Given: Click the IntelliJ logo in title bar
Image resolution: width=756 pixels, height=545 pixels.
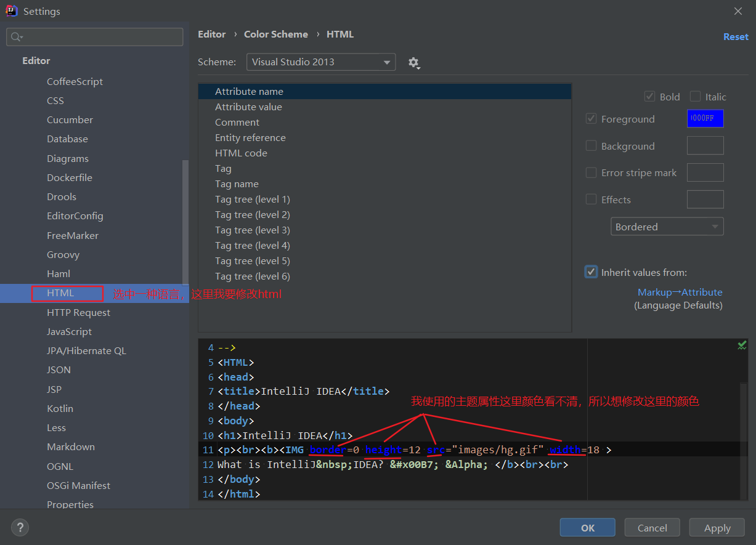Looking at the screenshot, I should [11, 11].
